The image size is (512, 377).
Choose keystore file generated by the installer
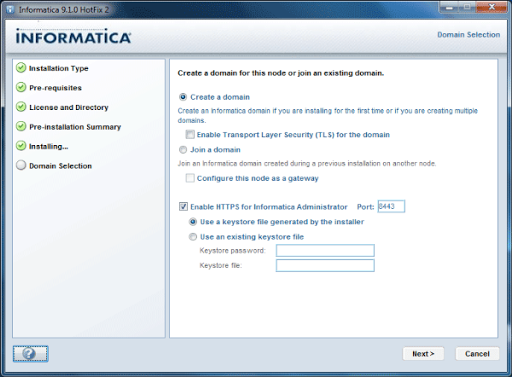coord(193,222)
